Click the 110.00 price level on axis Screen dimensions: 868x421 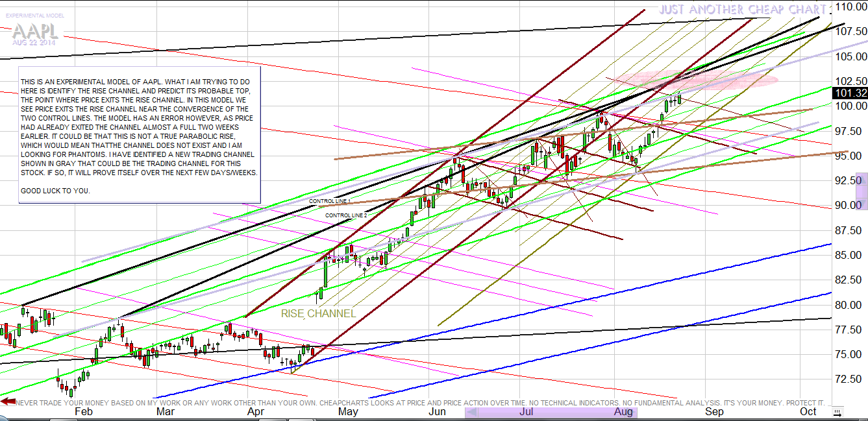point(850,7)
